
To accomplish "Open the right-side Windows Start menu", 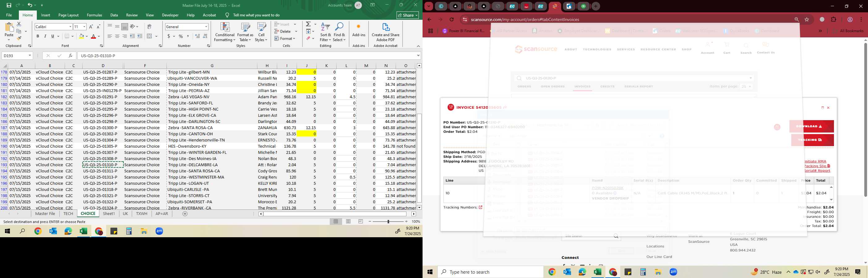I will [x=430, y=272].
